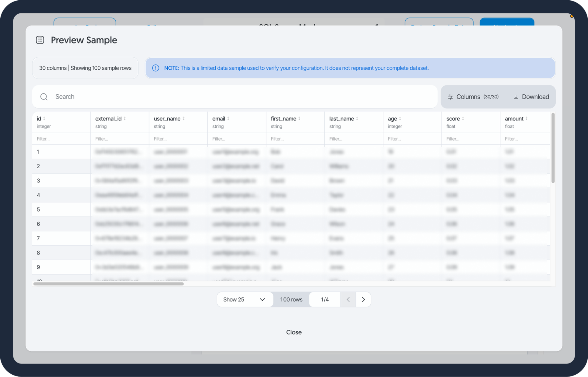Sort by the amount column arrows

[x=527, y=118]
